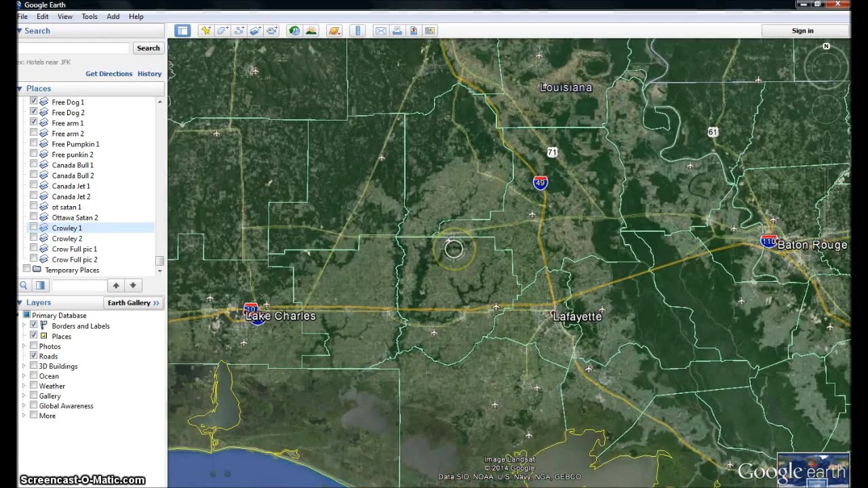This screenshot has height=488, width=868.
Task: Select the Add Path tool
Action: pyautogui.click(x=239, y=30)
